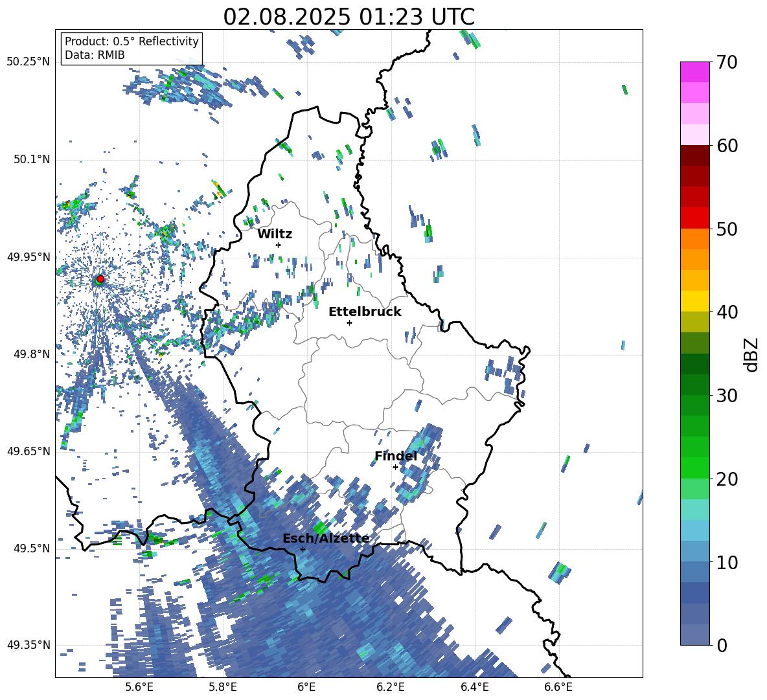Click the red radar site marker
This screenshot has width=767, height=700.
pos(100,278)
